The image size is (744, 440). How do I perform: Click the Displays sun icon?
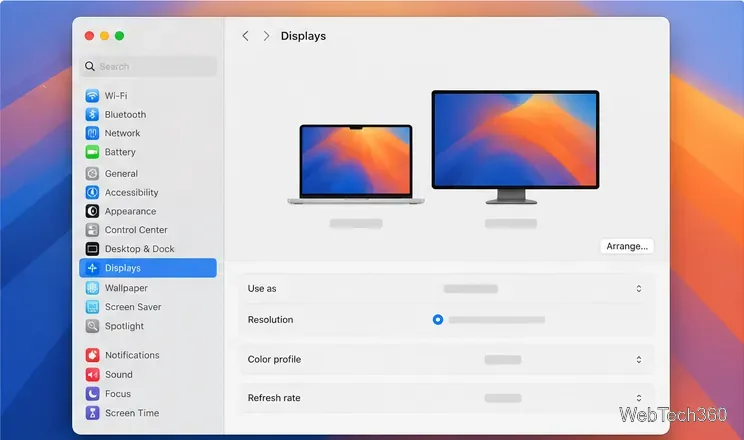tap(92, 268)
